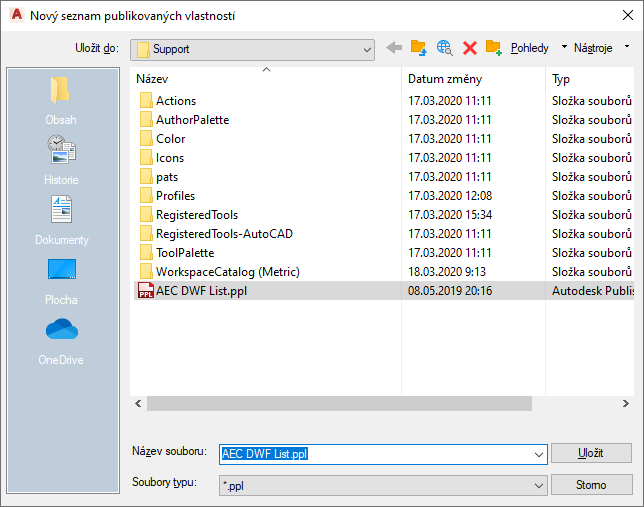Click the red delete icon
This screenshot has width=644, height=507.
coord(469,48)
